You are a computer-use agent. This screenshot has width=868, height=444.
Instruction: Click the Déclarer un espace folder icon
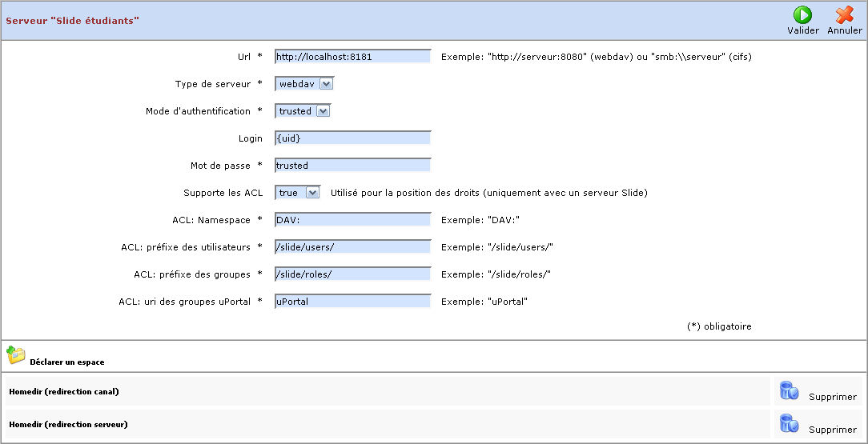[16, 356]
